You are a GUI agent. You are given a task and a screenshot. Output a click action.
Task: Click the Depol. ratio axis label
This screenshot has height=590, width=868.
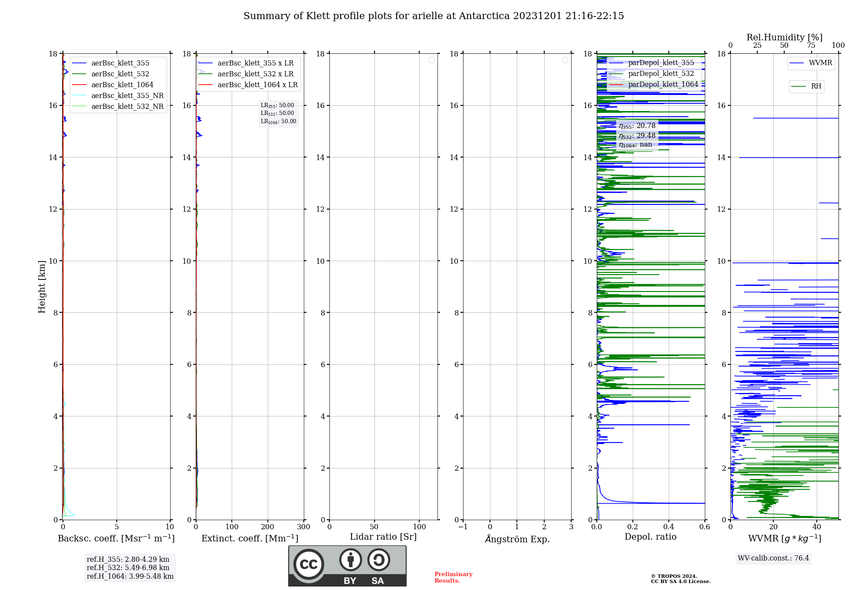[651, 537]
